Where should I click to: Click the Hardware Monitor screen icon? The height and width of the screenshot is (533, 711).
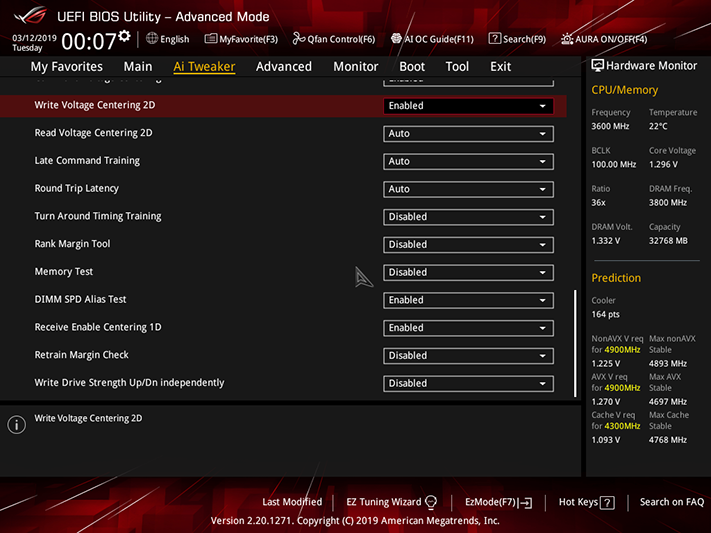pos(598,66)
